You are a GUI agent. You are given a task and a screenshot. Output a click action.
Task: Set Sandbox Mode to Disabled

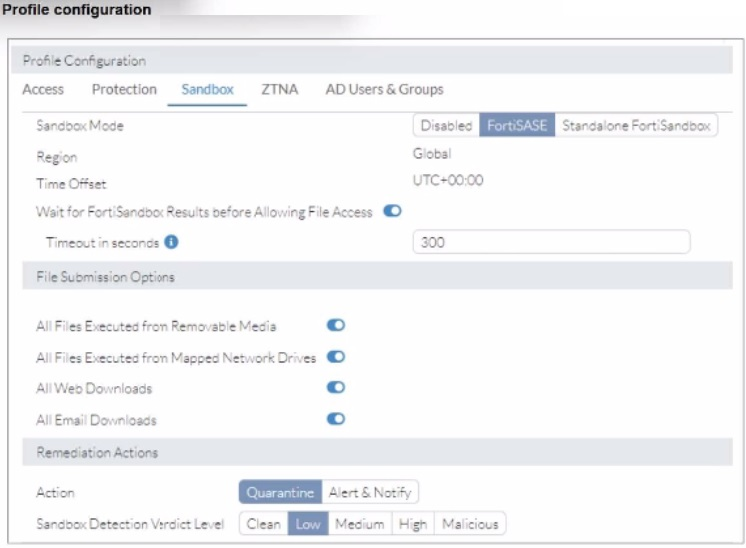tap(446, 126)
